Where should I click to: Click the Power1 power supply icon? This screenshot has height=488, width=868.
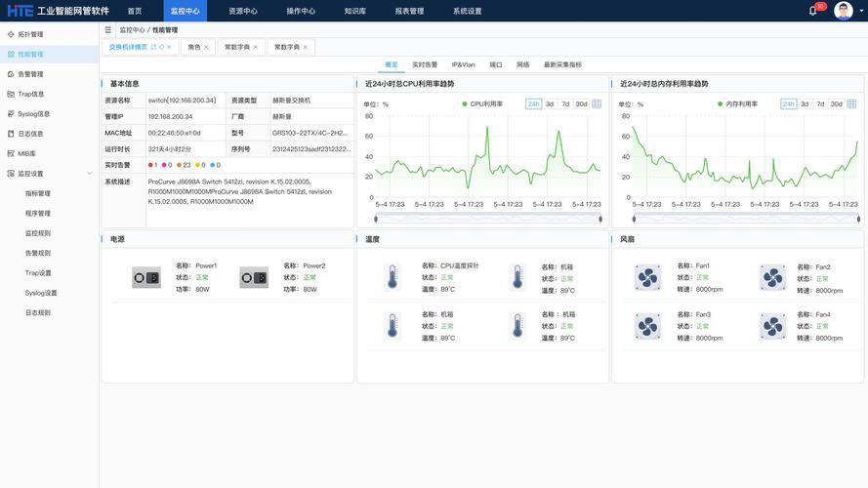click(146, 278)
